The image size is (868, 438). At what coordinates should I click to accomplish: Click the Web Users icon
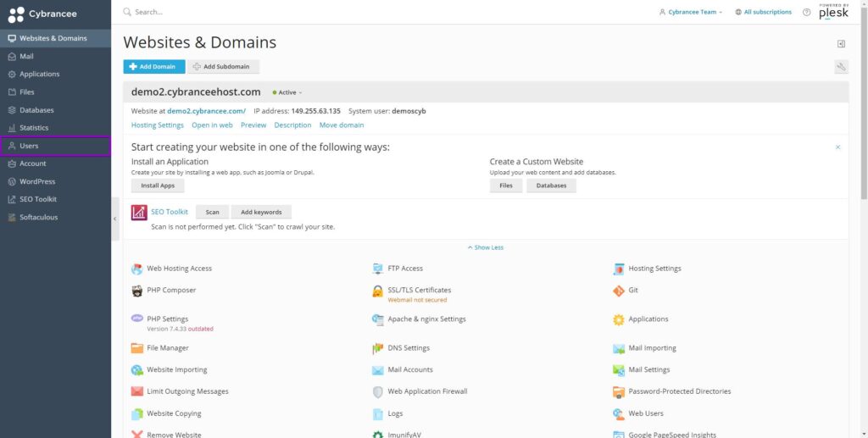pos(618,413)
